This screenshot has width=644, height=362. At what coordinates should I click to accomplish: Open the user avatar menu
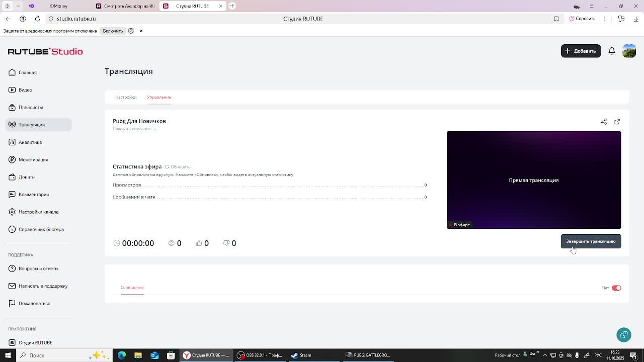[629, 51]
